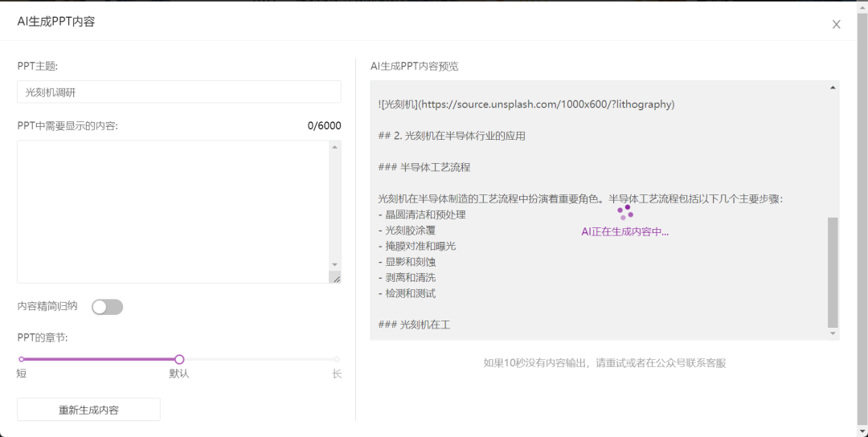Click the preview panel's scroll-up arrow
This screenshot has width=868, height=437.
833,87
